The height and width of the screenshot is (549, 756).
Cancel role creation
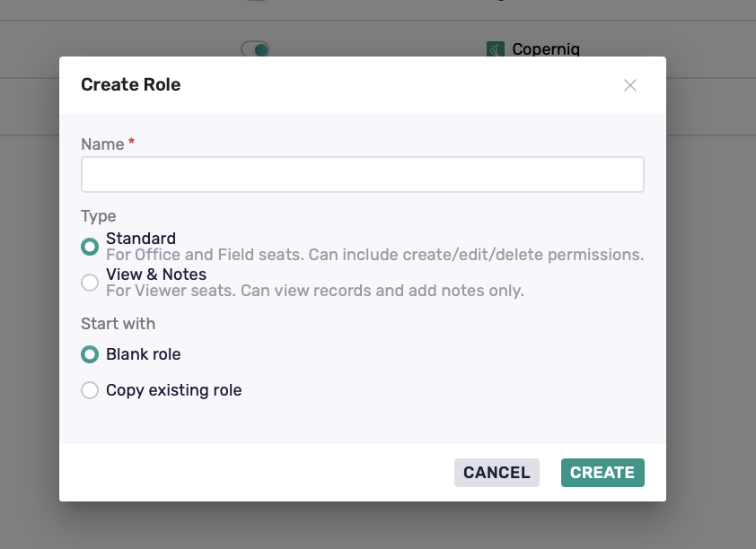click(x=497, y=473)
